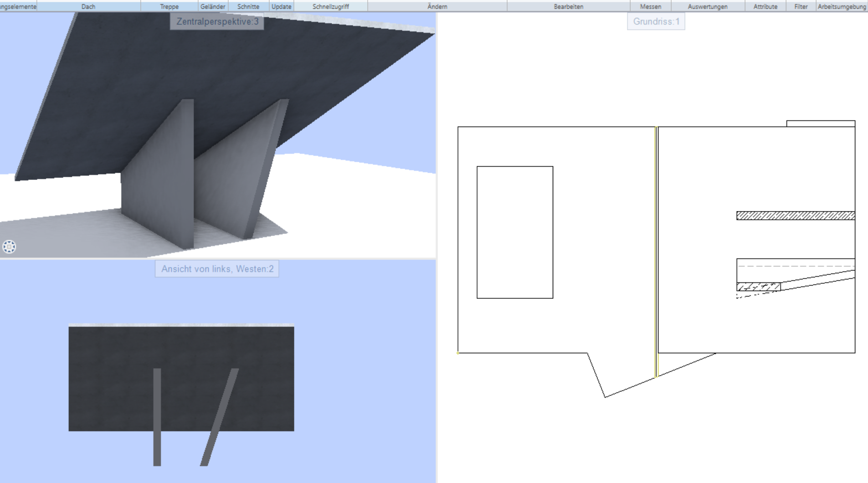868x483 pixels.
Task: Open the Treppe ribbon group
Action: (169, 6)
